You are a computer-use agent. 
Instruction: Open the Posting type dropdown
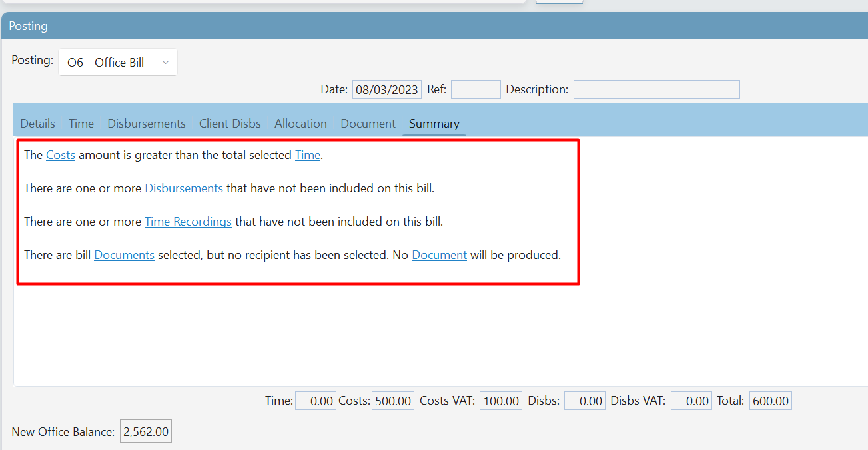(118, 62)
